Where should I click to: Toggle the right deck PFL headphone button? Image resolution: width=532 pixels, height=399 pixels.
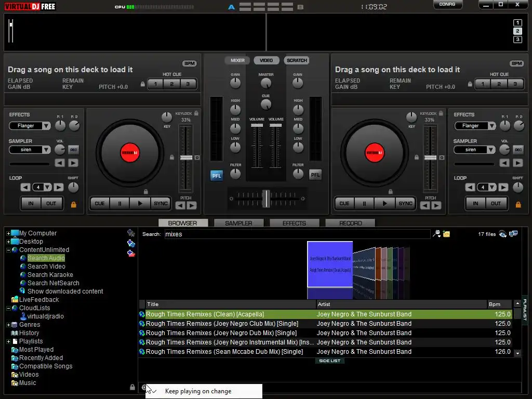click(x=315, y=175)
